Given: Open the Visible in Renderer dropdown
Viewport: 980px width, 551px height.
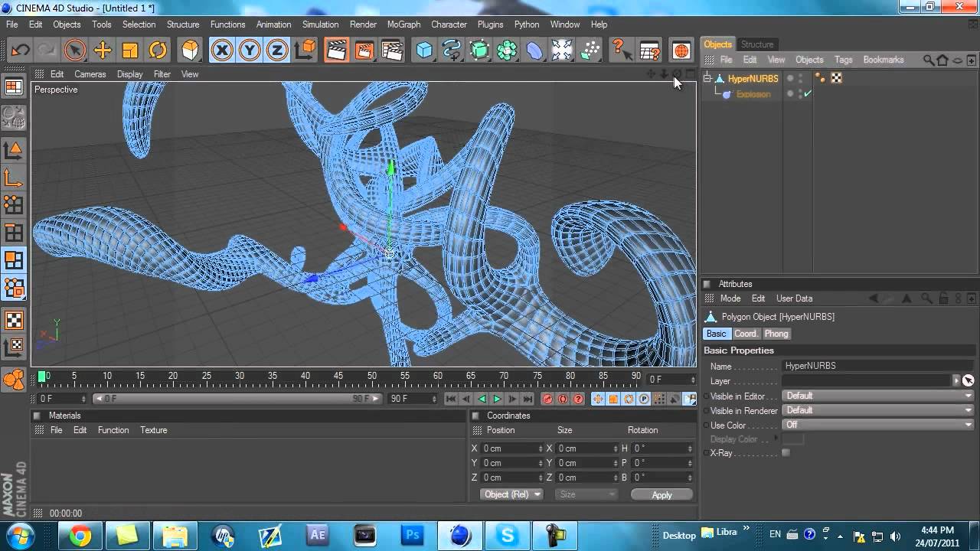Looking at the screenshot, I should (878, 410).
